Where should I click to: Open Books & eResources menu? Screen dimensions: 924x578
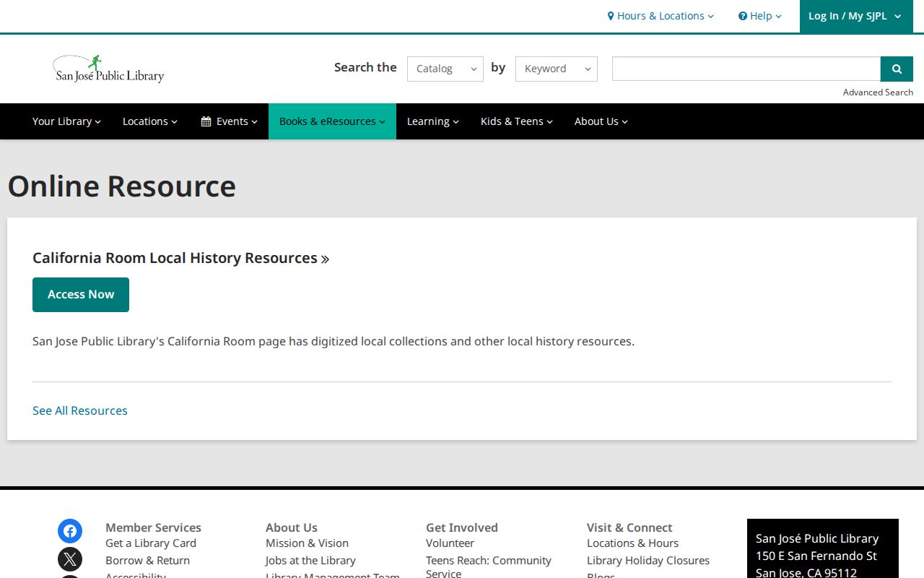coord(332,121)
